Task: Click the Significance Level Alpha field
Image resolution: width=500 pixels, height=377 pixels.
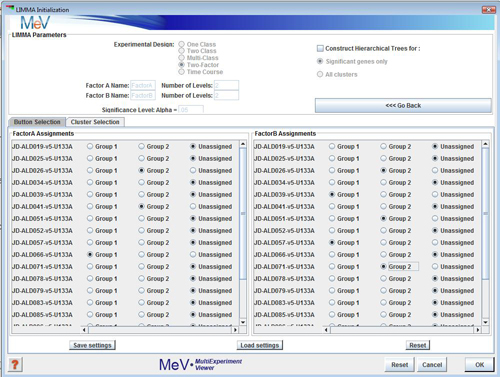Action: pos(191,110)
